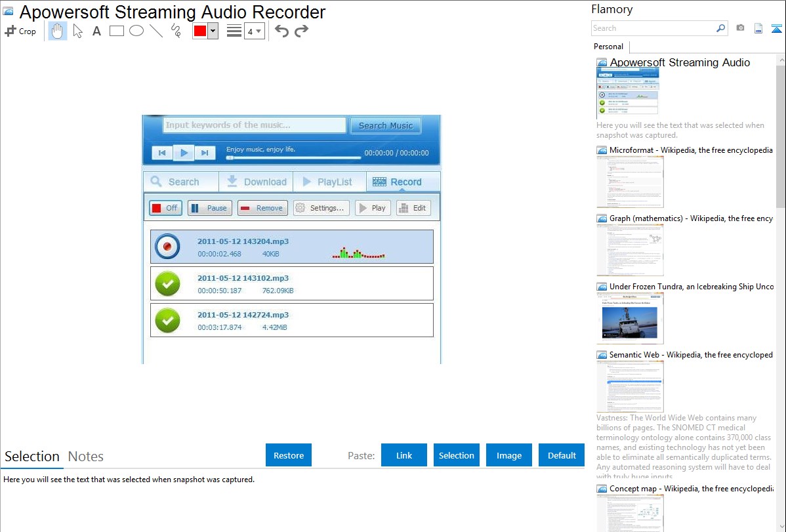
Task: Click the Paste Default button
Action: point(562,455)
